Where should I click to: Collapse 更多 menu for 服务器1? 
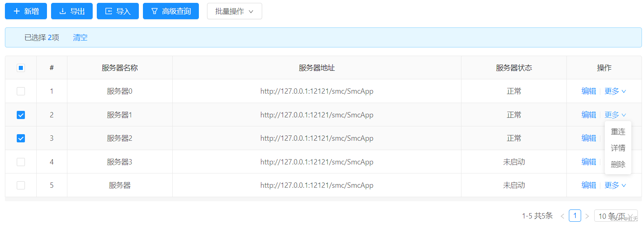[x=615, y=115]
